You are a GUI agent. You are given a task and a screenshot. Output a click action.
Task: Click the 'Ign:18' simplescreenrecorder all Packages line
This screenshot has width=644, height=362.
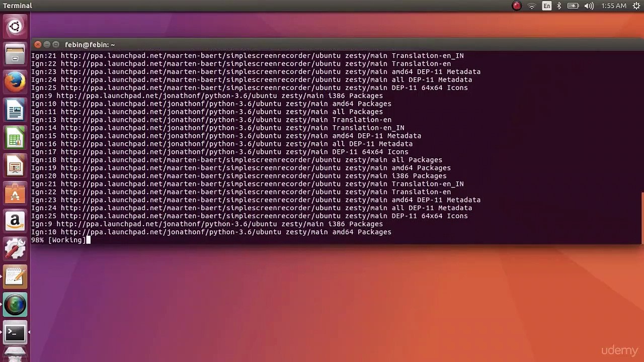(x=236, y=160)
